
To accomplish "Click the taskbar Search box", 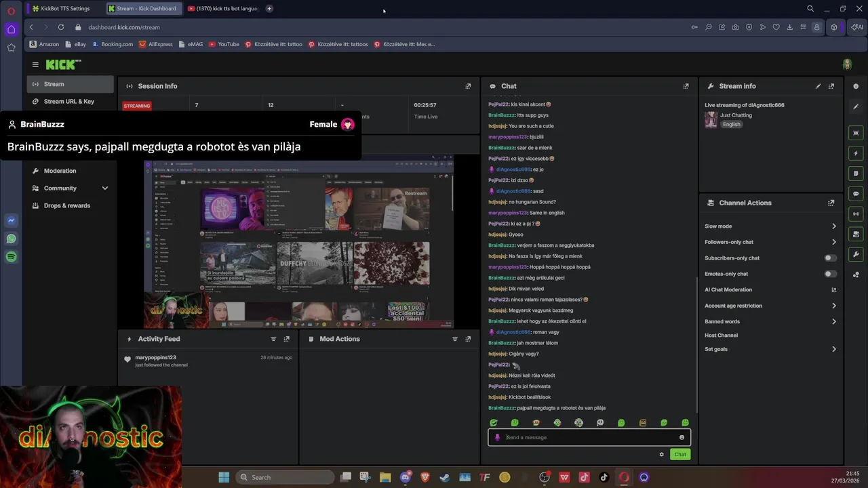I will [x=285, y=477].
